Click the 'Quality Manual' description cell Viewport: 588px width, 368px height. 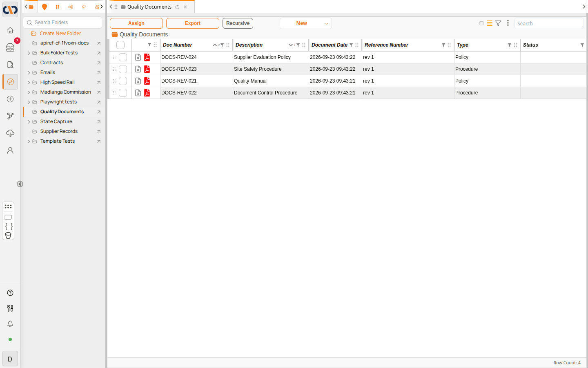(271, 81)
